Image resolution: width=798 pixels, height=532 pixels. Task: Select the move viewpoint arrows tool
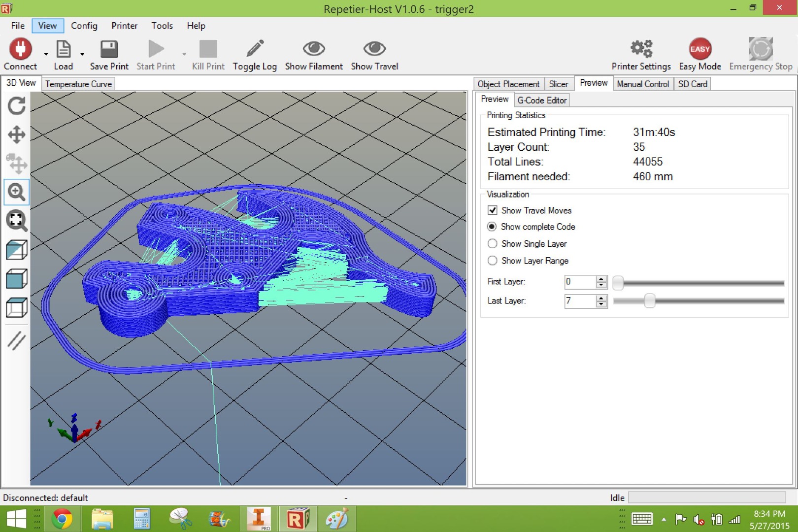(x=16, y=134)
